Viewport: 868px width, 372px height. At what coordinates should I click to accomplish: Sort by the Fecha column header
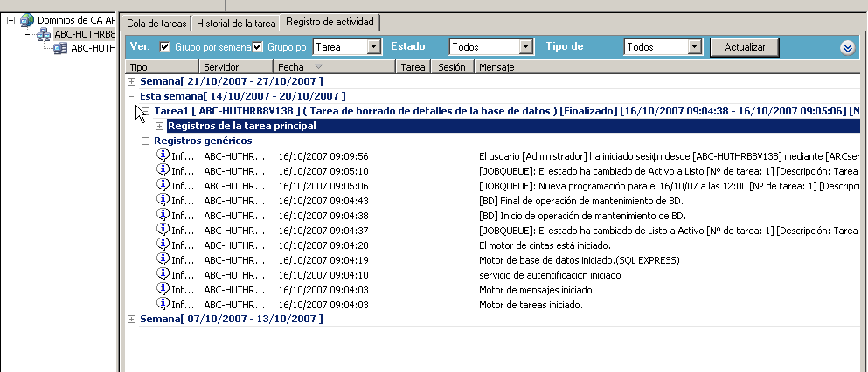click(x=335, y=67)
